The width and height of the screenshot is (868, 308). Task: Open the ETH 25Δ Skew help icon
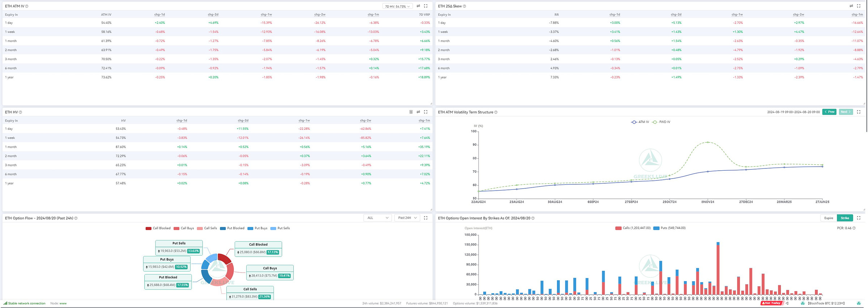[464, 6]
